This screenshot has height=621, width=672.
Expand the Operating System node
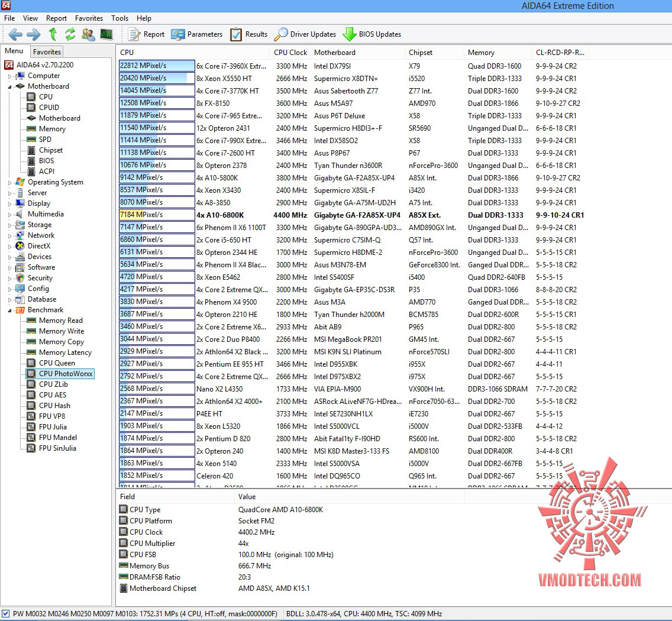(10, 183)
